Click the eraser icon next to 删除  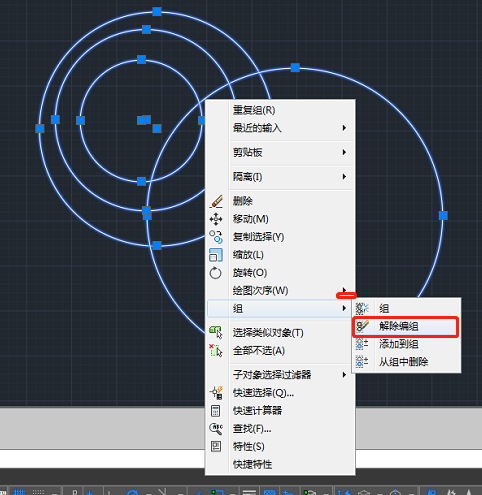click(216, 201)
